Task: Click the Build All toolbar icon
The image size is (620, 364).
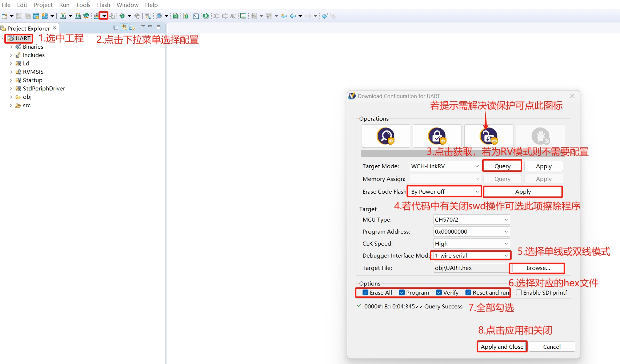Action: click(x=78, y=16)
